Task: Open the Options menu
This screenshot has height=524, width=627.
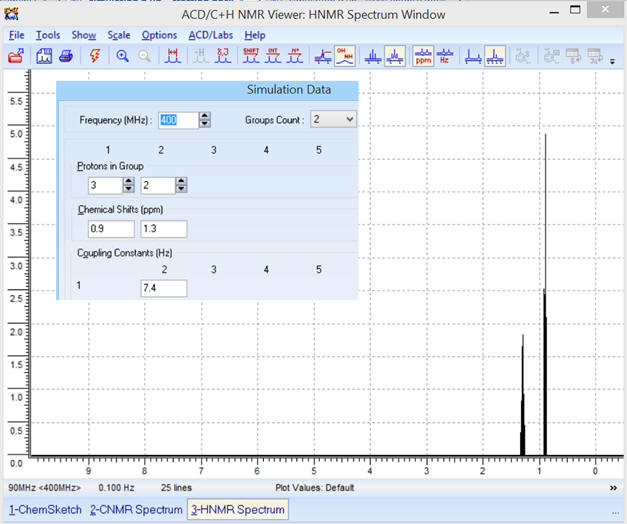Action: coord(159,35)
